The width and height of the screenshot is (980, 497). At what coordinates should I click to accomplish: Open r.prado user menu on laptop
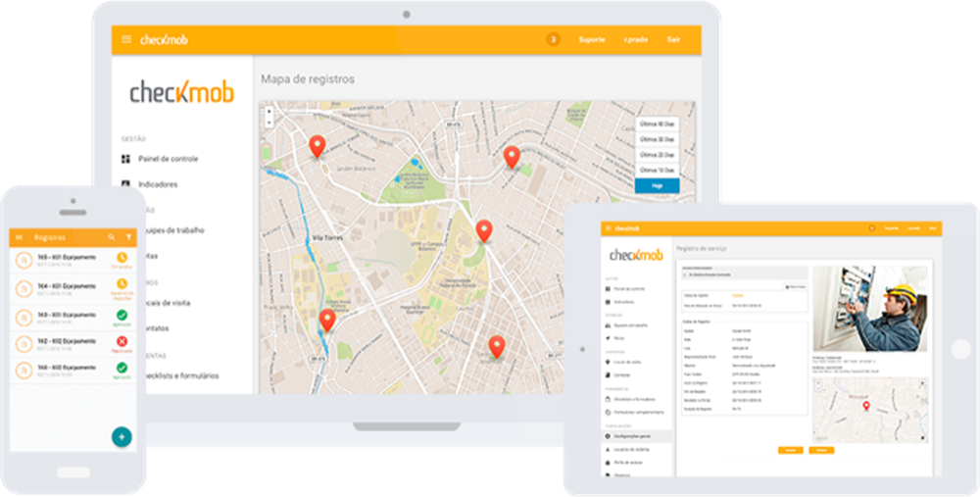click(x=635, y=39)
